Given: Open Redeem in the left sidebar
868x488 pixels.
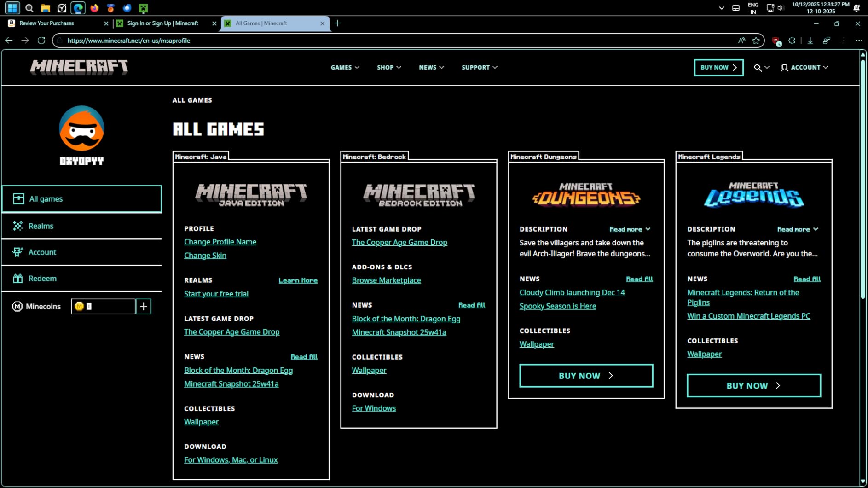Looking at the screenshot, I should 42,279.
